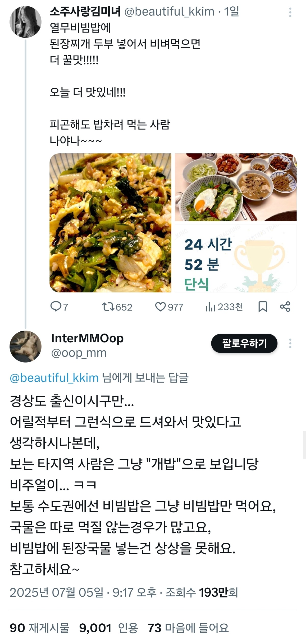306x644 pixels.
Task: Open 소주사랑김미녀 profile avatar
Action: tap(25, 22)
